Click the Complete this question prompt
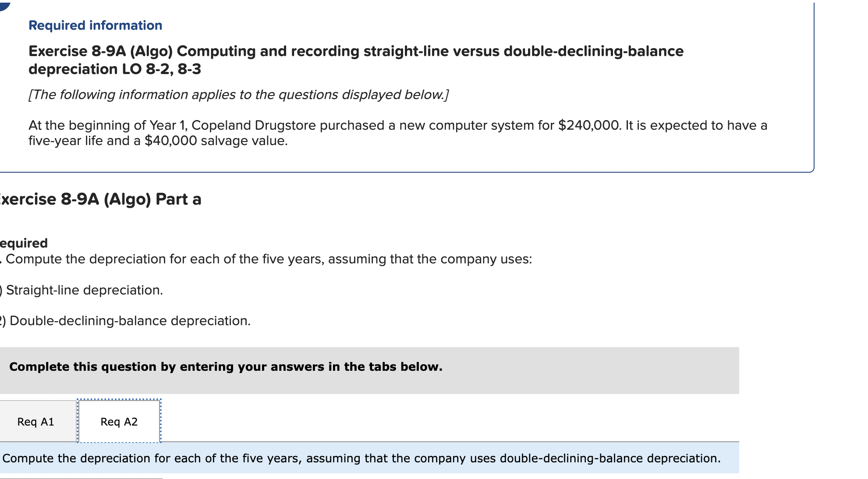This screenshot has width=868, height=479. 227,367
